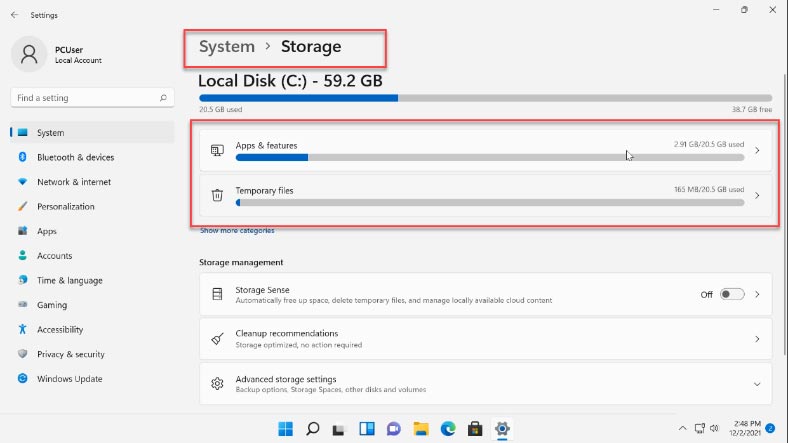Click the Temporary files usage bar
The height and width of the screenshot is (443, 788).
coord(490,202)
